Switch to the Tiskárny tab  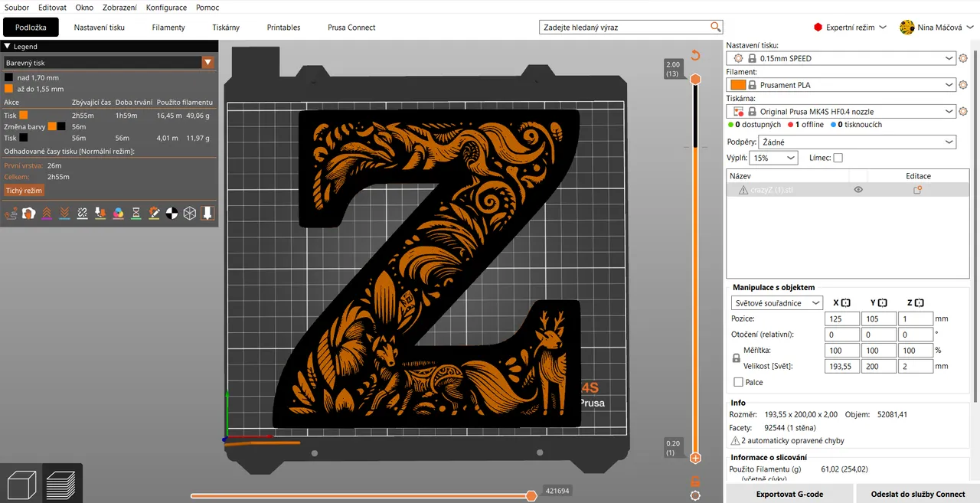point(225,27)
